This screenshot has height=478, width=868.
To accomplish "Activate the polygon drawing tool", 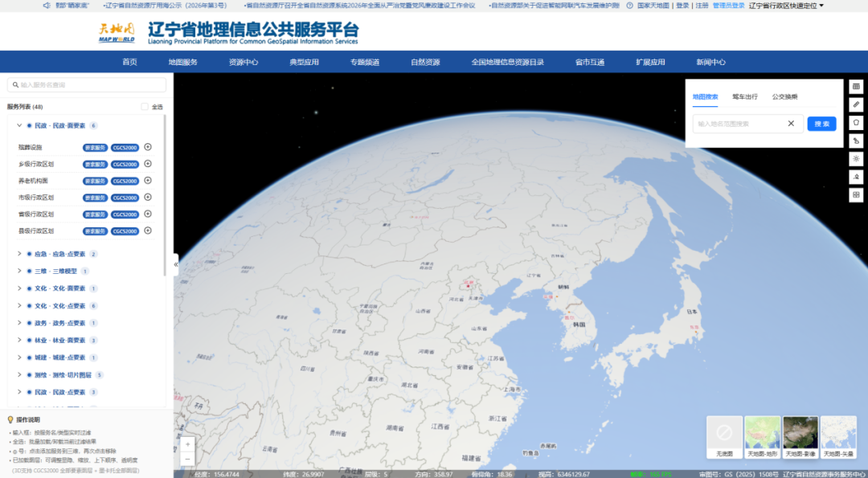I will [x=856, y=123].
